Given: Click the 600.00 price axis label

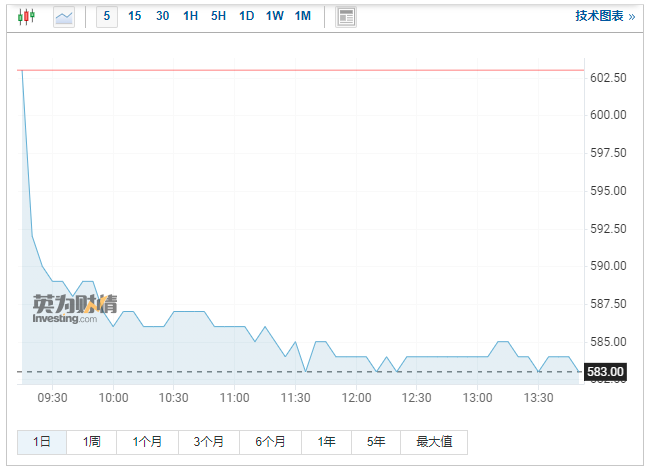Looking at the screenshot, I should point(608,115).
